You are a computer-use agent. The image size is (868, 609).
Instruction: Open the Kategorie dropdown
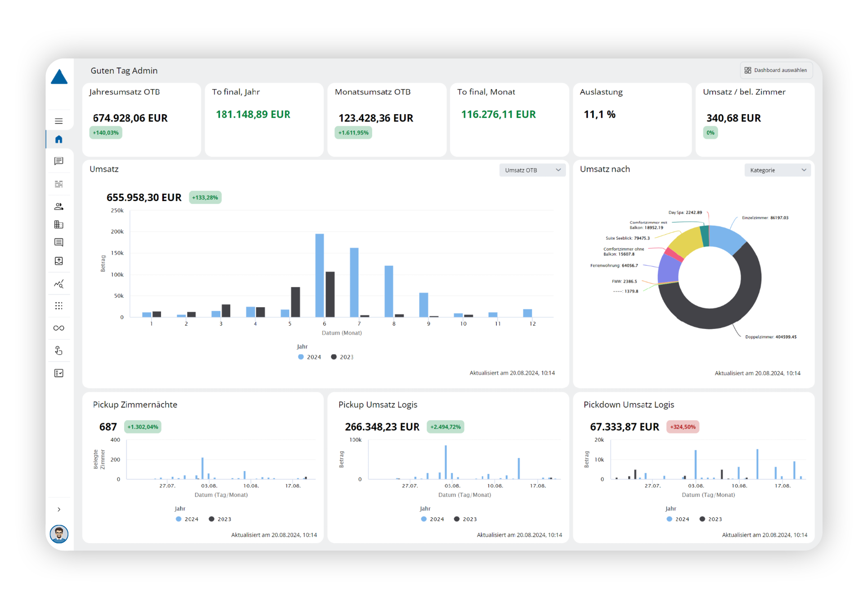[777, 170]
